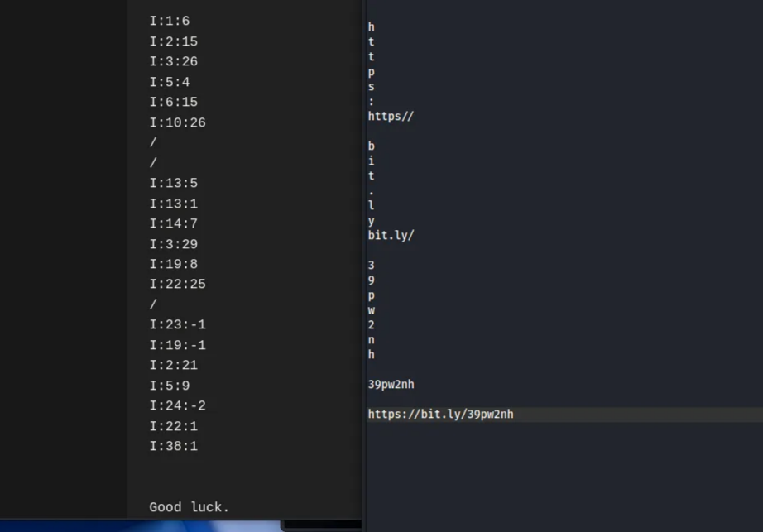Image resolution: width=763 pixels, height=532 pixels.
Task: Click the single digit "3" line
Action: 372,266
